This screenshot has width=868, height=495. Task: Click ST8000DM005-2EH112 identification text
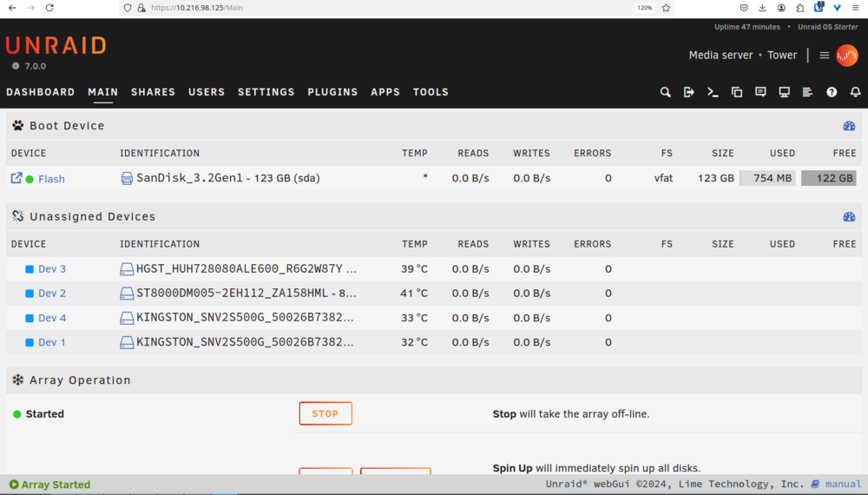[247, 293]
